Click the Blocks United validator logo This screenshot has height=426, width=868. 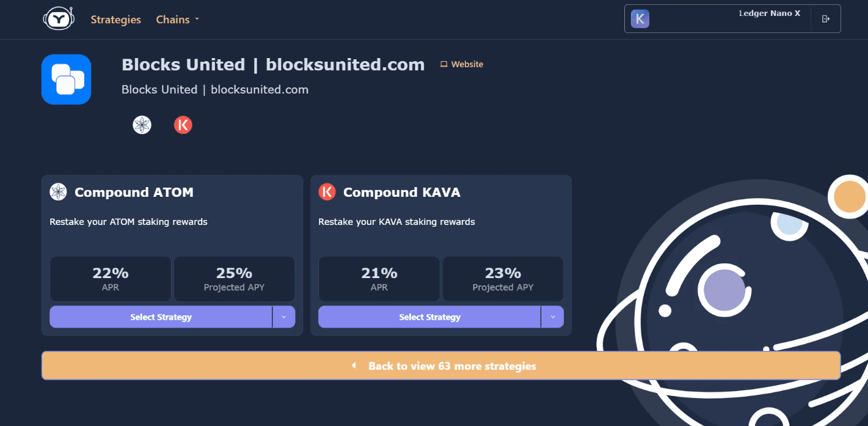coord(67,79)
